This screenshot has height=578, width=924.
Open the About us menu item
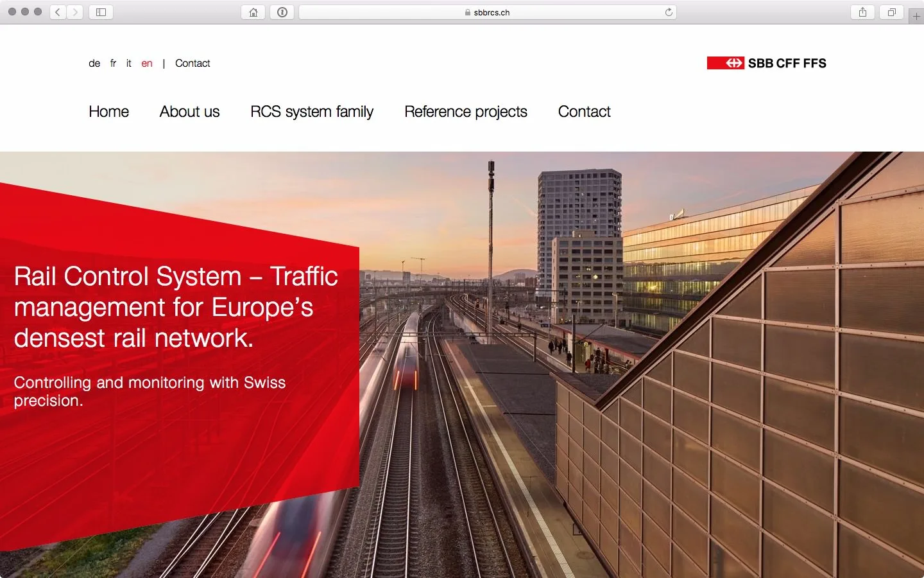click(189, 112)
